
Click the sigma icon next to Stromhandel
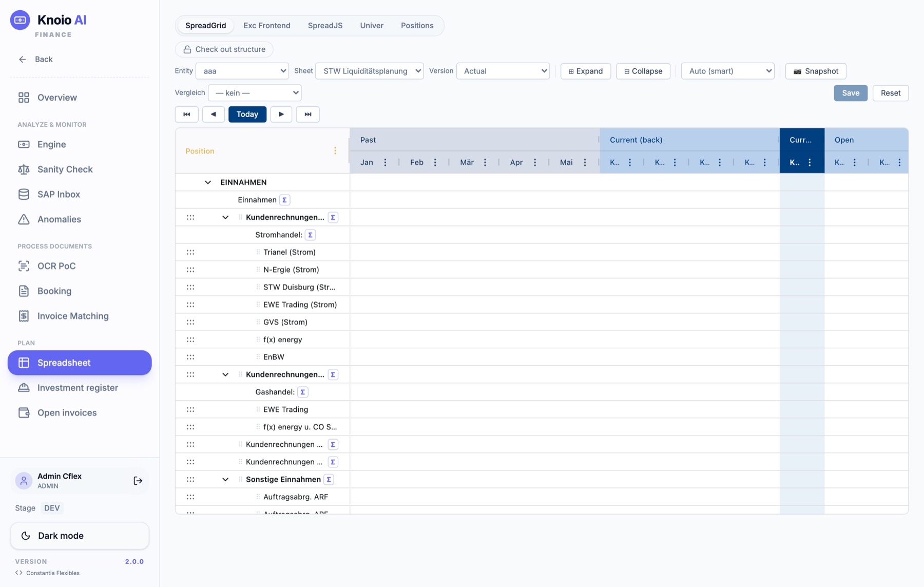[310, 235]
